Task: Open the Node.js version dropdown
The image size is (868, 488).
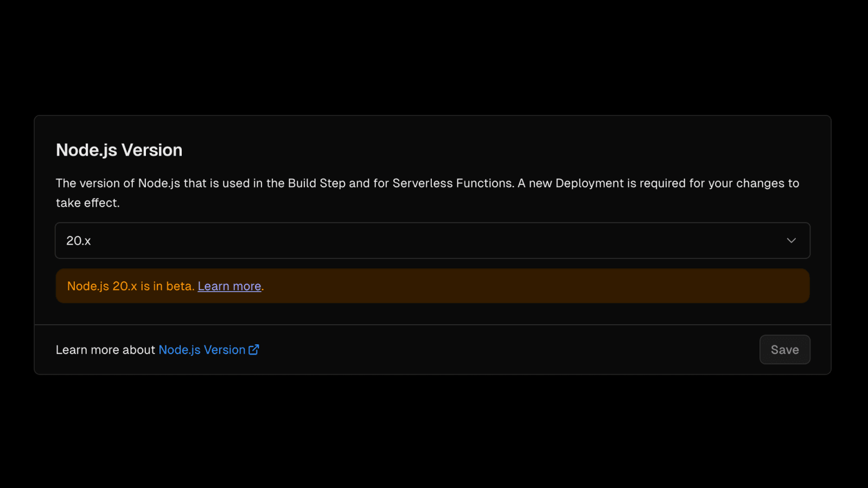Action: (432, 240)
